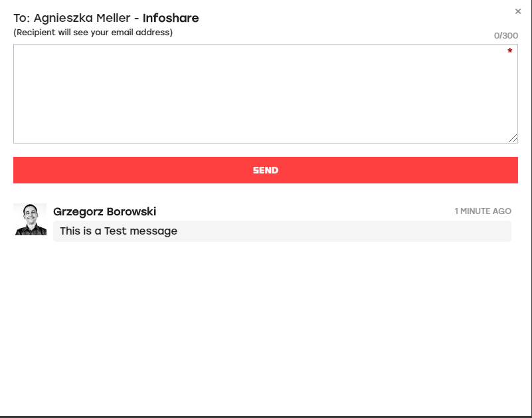Click the 0/300 character counter
This screenshot has height=418, width=532.
506,36
